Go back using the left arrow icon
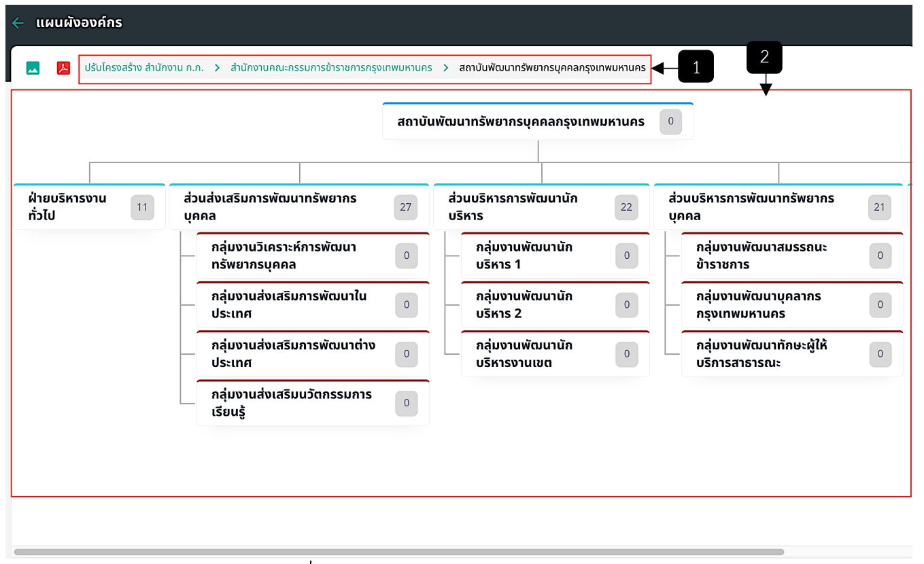The image size is (924, 564). point(17,23)
